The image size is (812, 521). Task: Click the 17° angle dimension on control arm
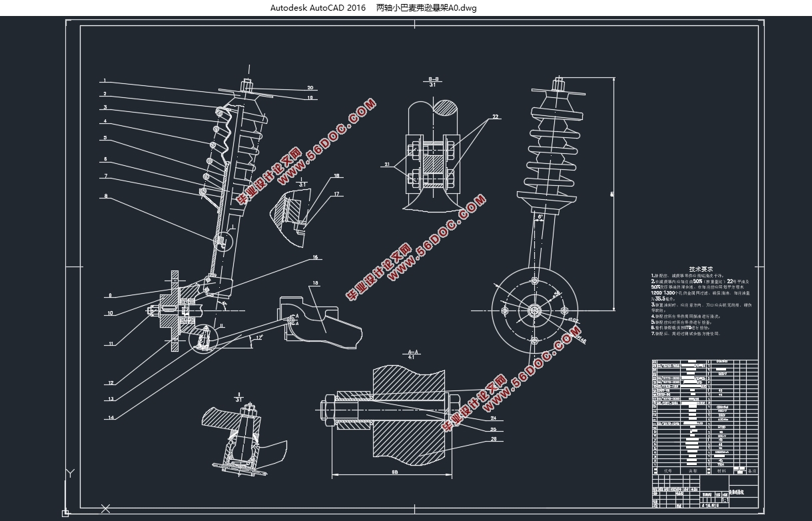258,338
